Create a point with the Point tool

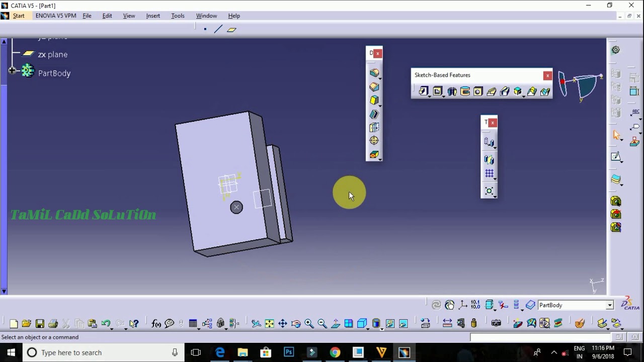pos(205,29)
